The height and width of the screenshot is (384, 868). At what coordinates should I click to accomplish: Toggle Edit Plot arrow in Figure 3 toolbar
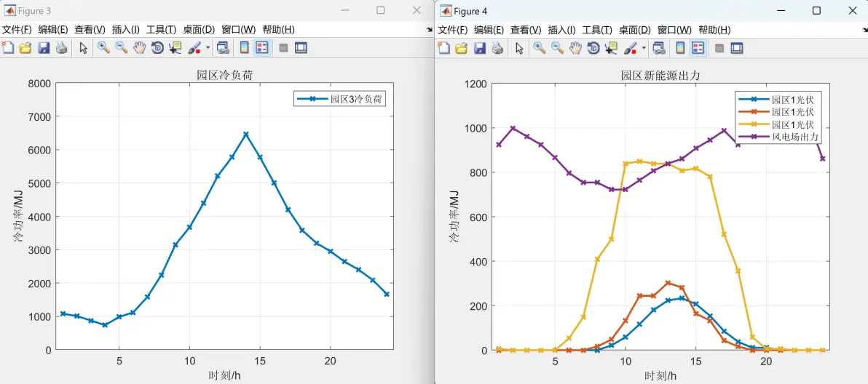click(x=84, y=48)
